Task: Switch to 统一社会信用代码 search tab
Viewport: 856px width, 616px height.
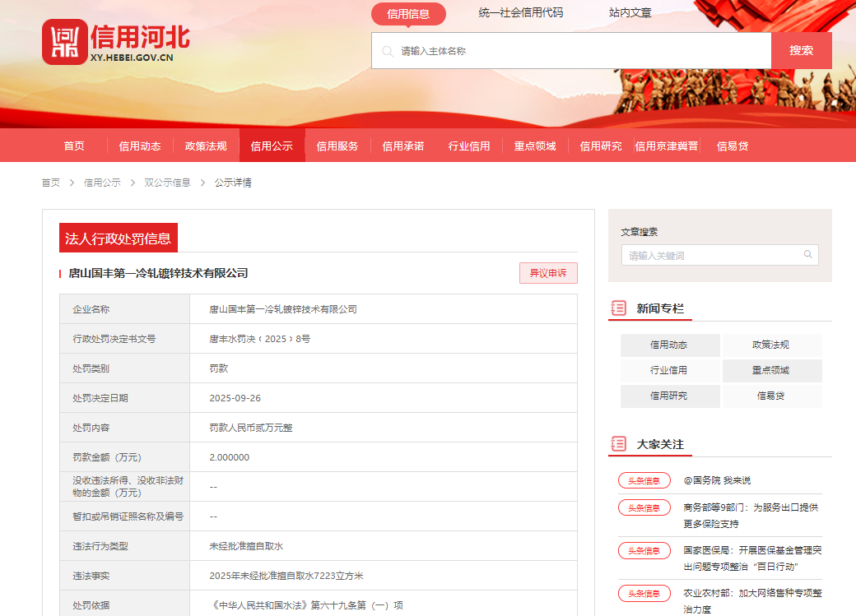Action: [521, 13]
